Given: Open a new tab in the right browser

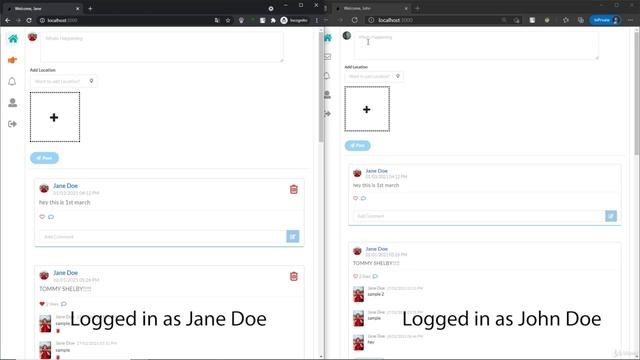Looking at the screenshot, I should point(417,8).
